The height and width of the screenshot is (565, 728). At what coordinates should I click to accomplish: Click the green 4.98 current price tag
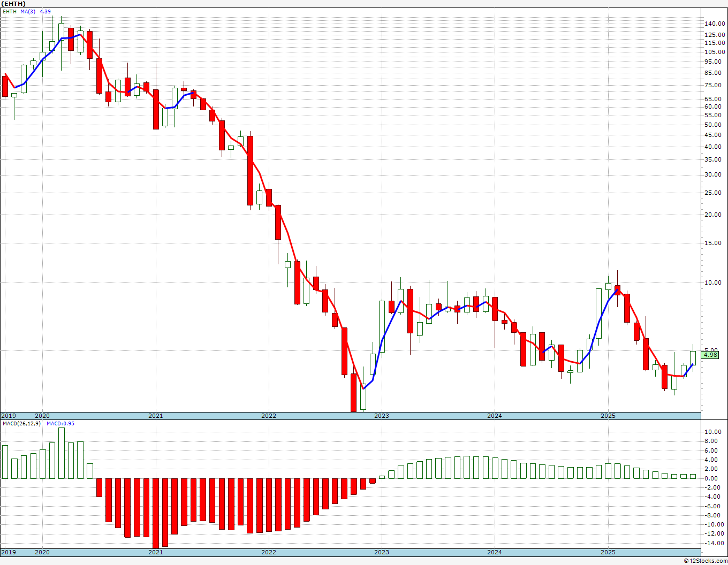(x=710, y=355)
